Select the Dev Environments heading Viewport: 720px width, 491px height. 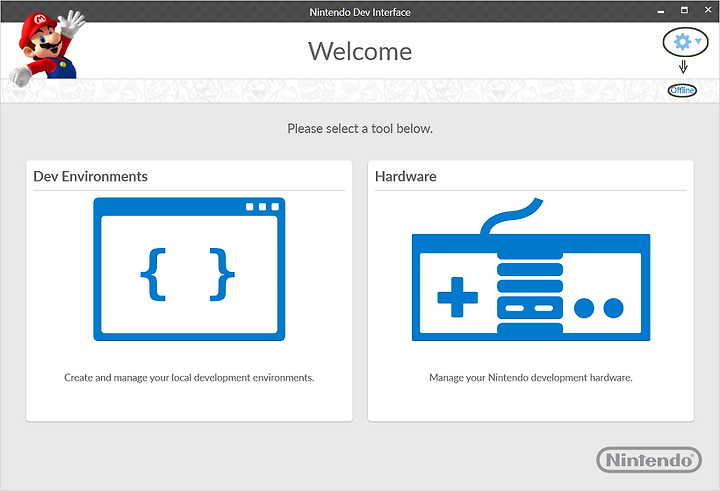click(90, 176)
